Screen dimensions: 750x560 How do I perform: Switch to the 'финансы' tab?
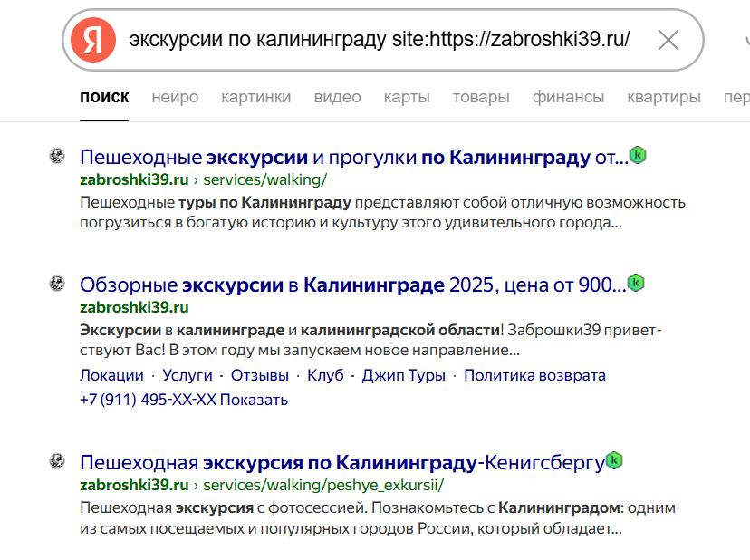[568, 97]
